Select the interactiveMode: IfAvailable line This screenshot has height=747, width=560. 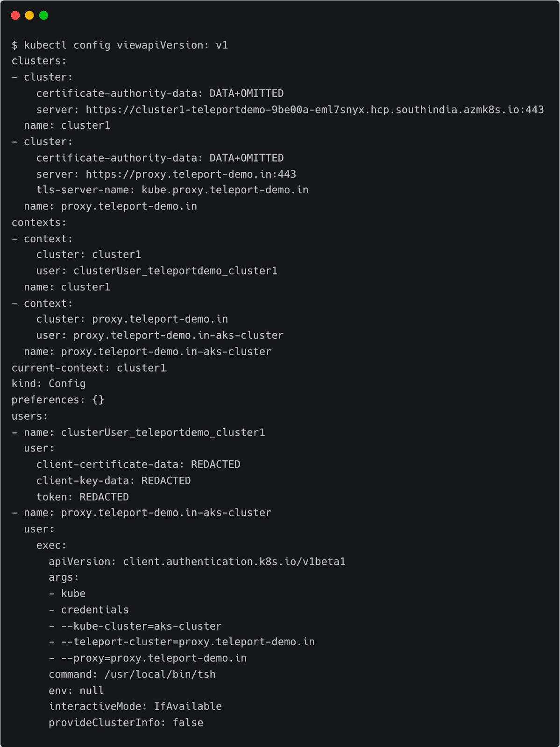(135, 706)
